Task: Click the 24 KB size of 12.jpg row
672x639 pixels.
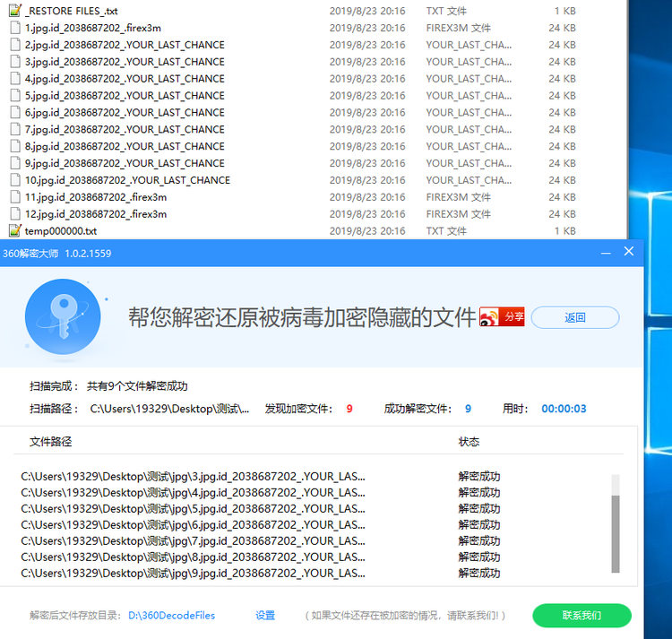Action: pyautogui.click(x=562, y=214)
